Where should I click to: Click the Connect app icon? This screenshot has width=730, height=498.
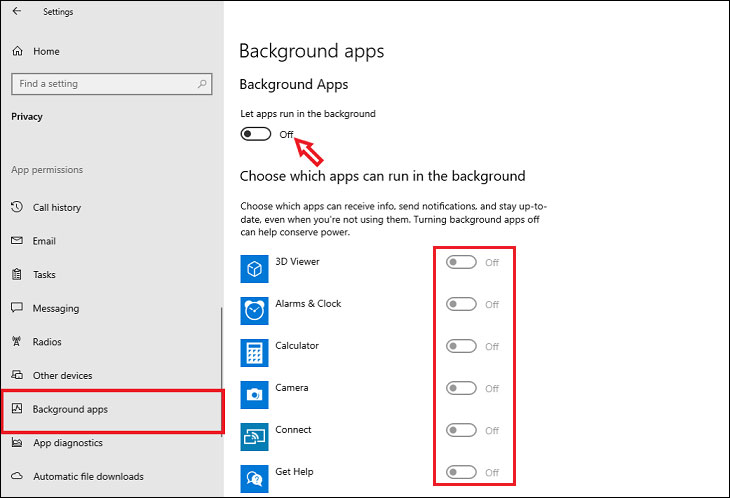point(255,437)
